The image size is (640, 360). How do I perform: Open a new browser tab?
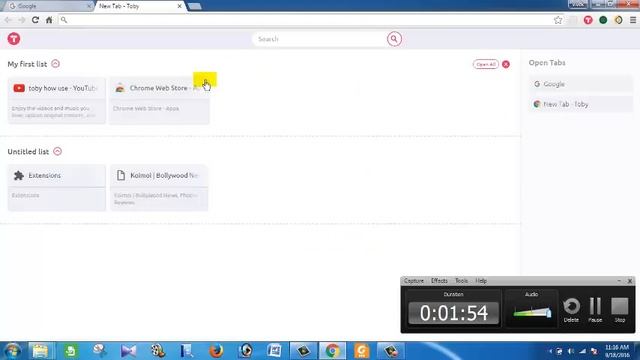(x=195, y=6)
